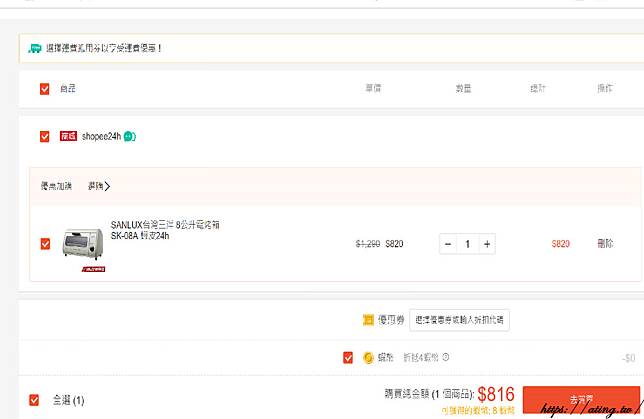
Task: Click the struck-through $1,290 original price
Action: [x=368, y=244]
